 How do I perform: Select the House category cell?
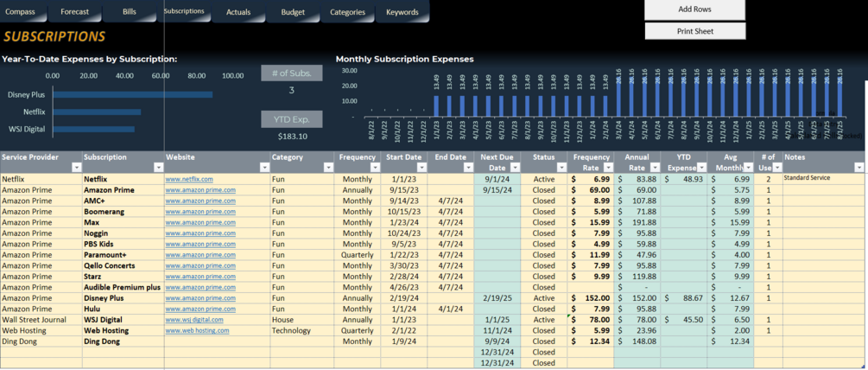(301, 320)
